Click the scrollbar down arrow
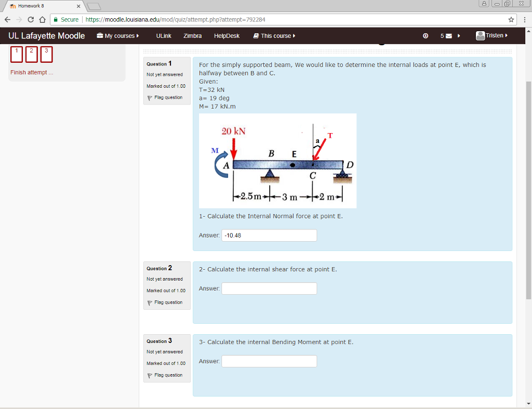Screen dimensions: 532x409 click(528, 404)
